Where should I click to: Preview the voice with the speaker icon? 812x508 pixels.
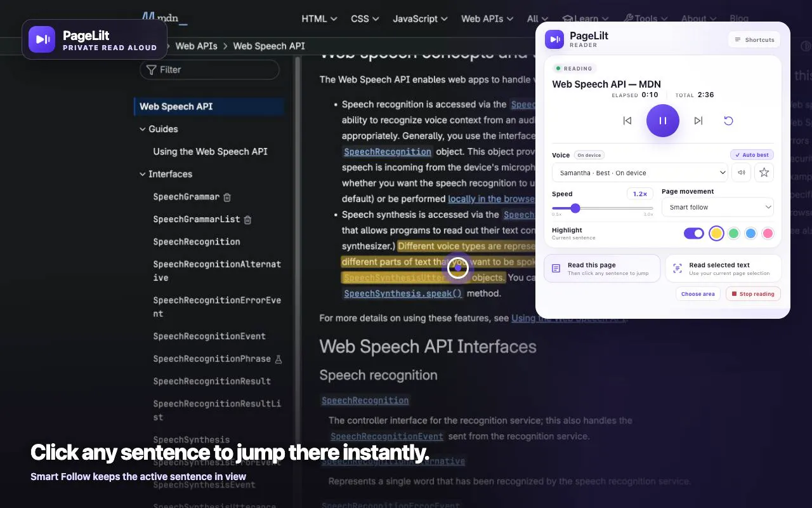click(741, 173)
